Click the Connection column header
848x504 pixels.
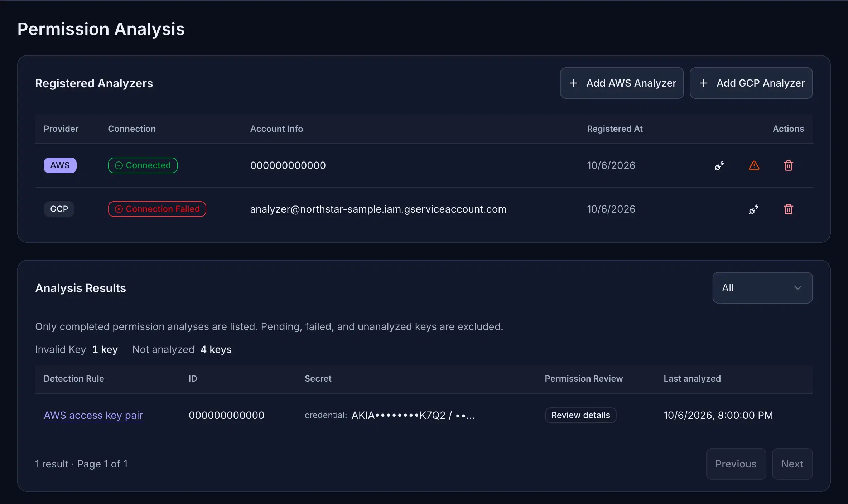pyautogui.click(x=132, y=129)
